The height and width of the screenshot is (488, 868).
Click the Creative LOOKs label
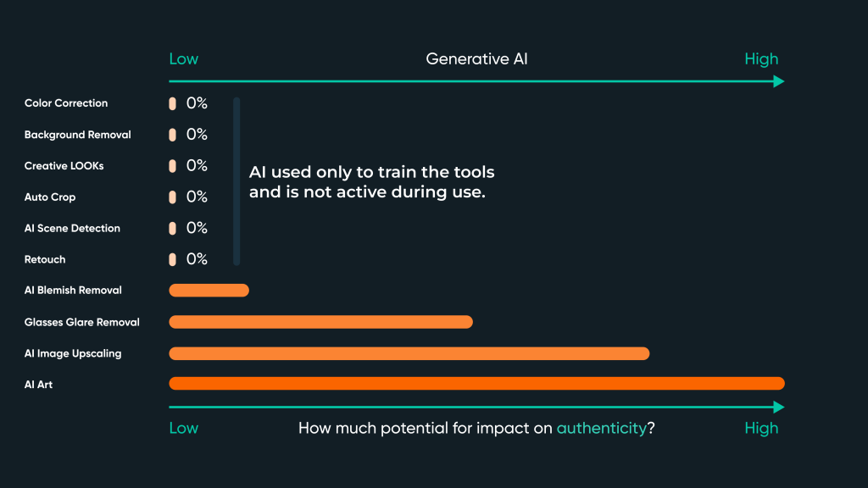[x=64, y=165]
